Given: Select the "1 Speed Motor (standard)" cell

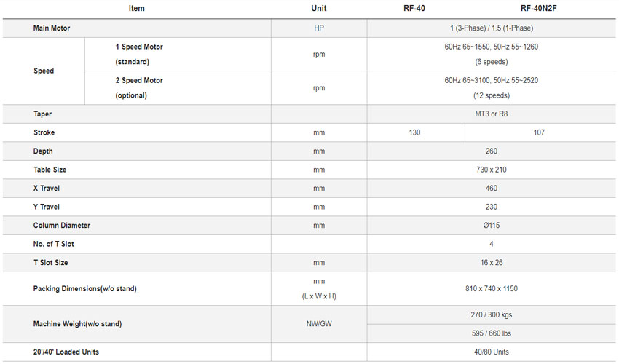Looking at the screenshot, I should click(139, 54).
